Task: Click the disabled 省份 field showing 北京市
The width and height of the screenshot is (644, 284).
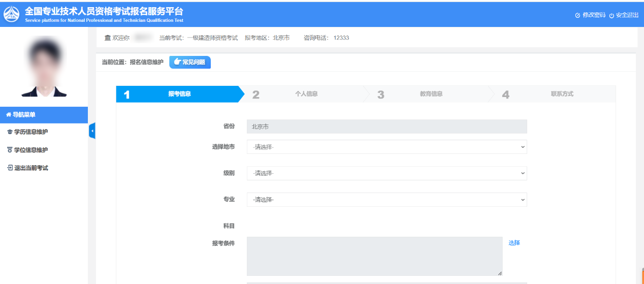Action: (387, 127)
